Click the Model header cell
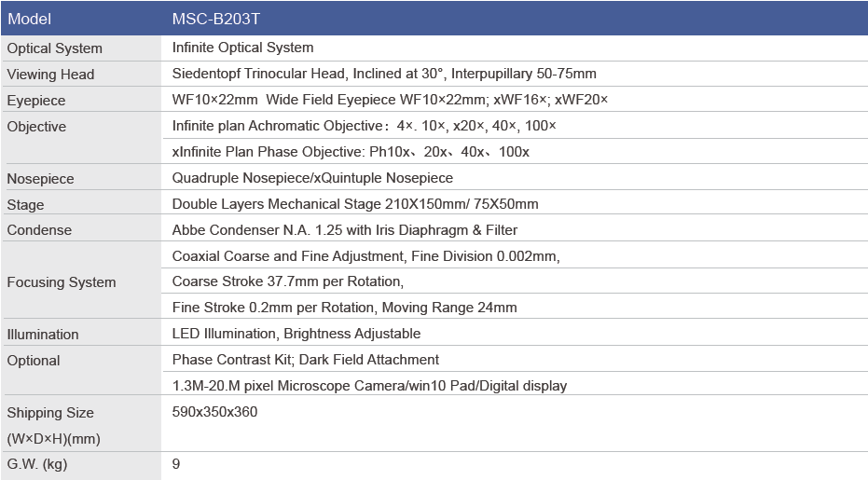 29,19
